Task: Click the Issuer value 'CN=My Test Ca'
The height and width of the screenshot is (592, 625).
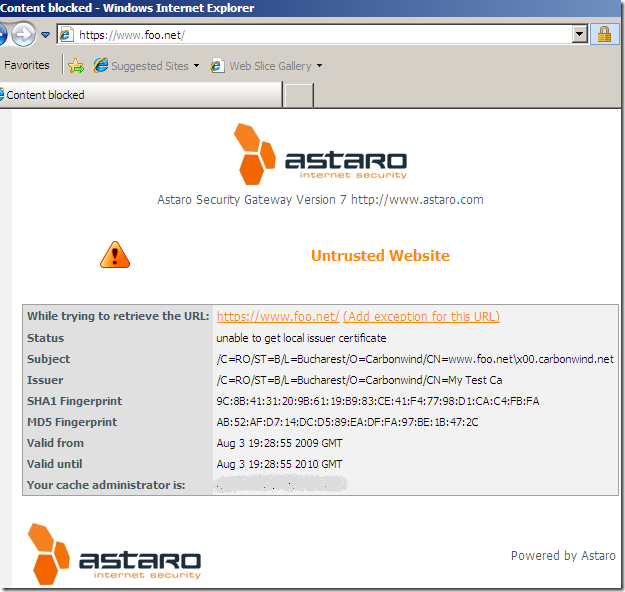Action: click(x=359, y=380)
